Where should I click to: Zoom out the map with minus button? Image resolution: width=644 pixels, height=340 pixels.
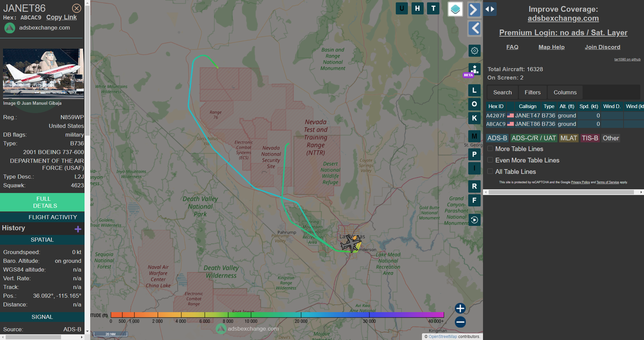[460, 322]
